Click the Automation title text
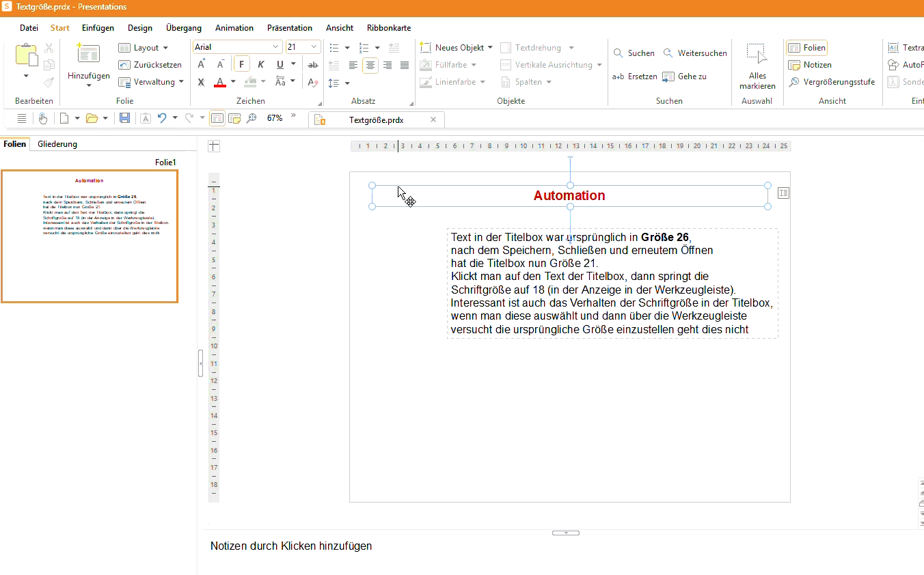Image resolution: width=924 pixels, height=575 pixels. coord(569,196)
